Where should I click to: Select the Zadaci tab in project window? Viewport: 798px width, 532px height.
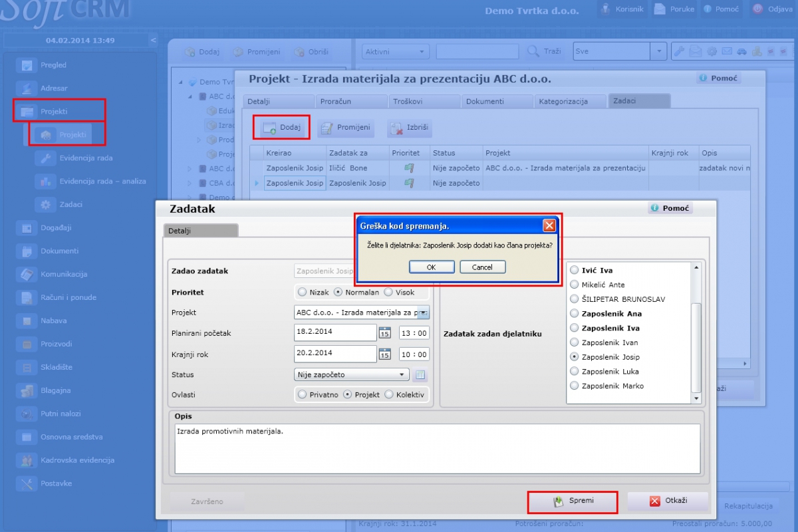(639, 101)
